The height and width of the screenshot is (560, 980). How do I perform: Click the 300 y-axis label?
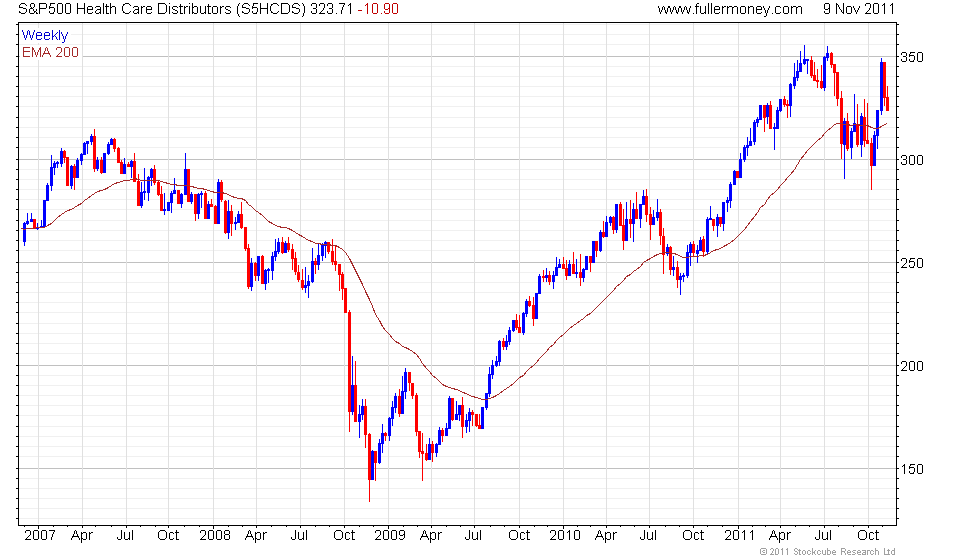[x=911, y=160]
